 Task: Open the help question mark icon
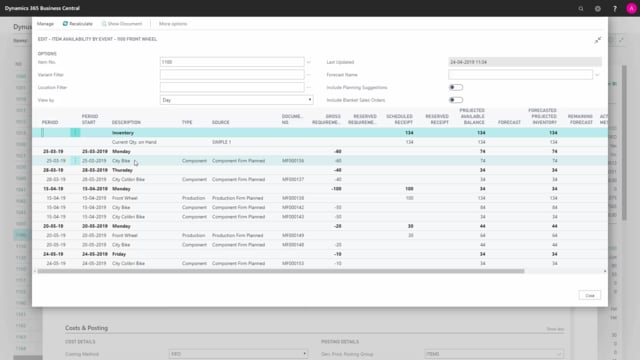pos(615,9)
